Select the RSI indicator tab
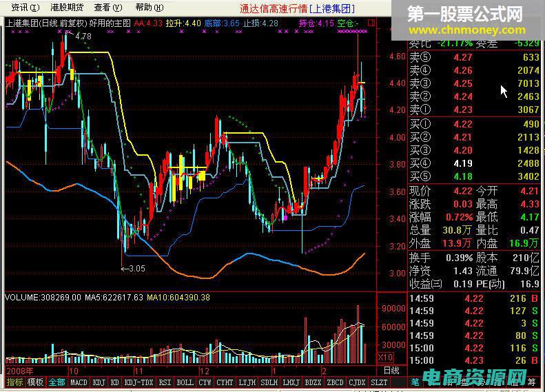 165,382
